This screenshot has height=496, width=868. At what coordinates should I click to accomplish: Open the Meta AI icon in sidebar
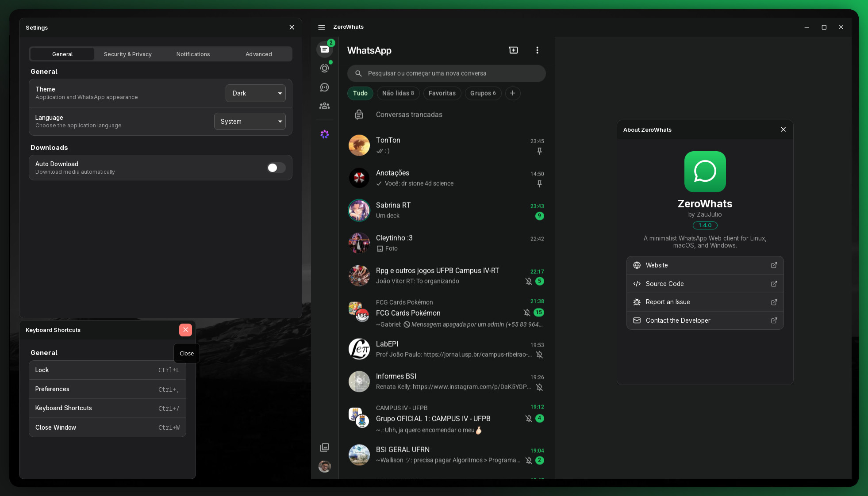[325, 134]
